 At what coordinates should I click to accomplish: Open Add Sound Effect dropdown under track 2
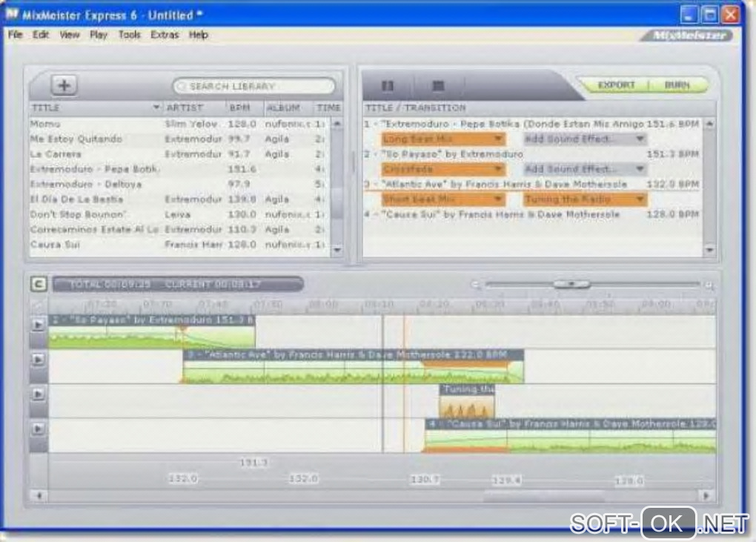tap(585, 169)
